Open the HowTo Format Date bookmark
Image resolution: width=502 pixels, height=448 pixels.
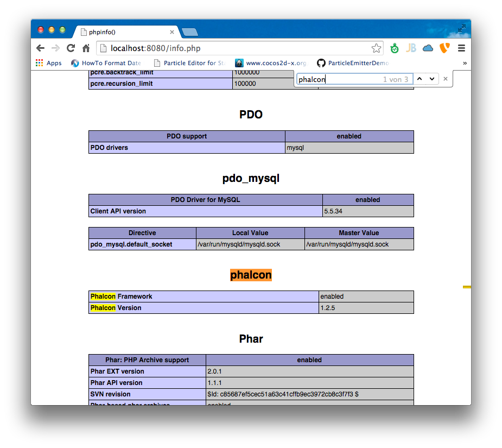point(106,63)
